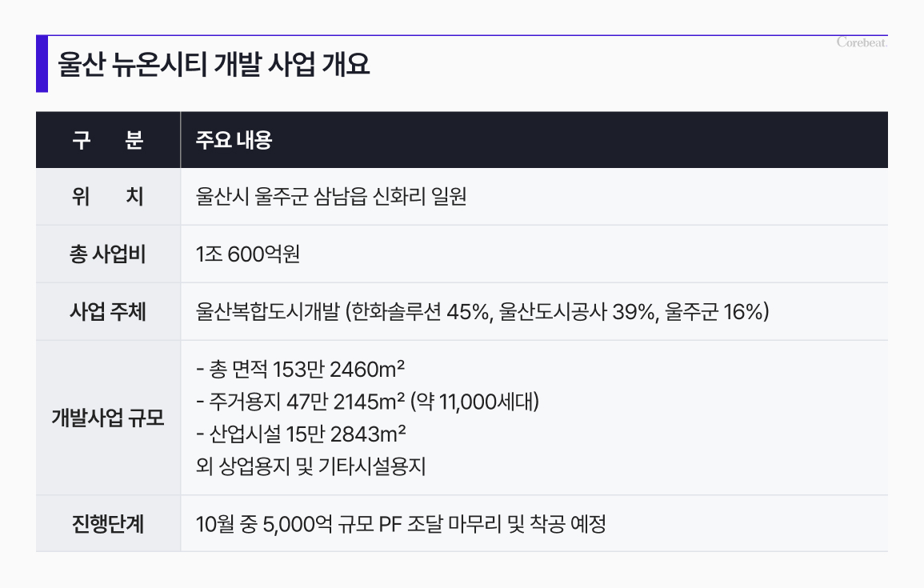Click the 위 치 row label
Image resolution: width=924 pixels, height=588 pixels.
[x=108, y=196]
